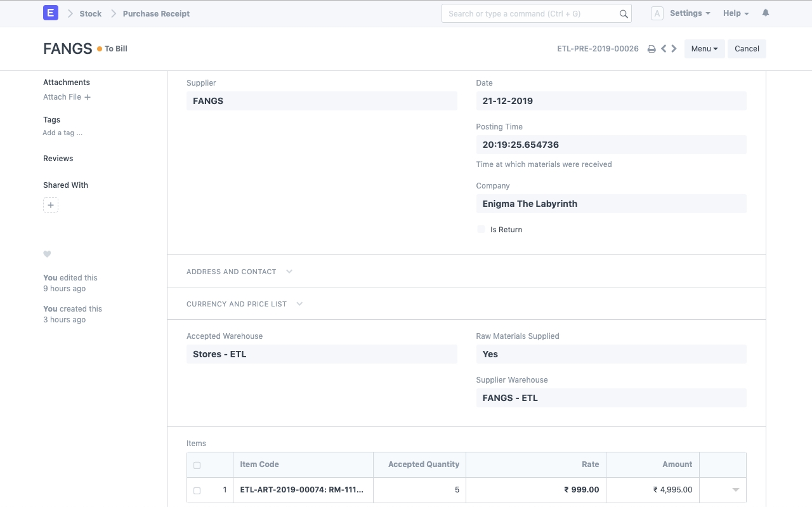Navigate to Stock breadcrumb link
Viewport: 812px width, 507px height.
(x=90, y=13)
